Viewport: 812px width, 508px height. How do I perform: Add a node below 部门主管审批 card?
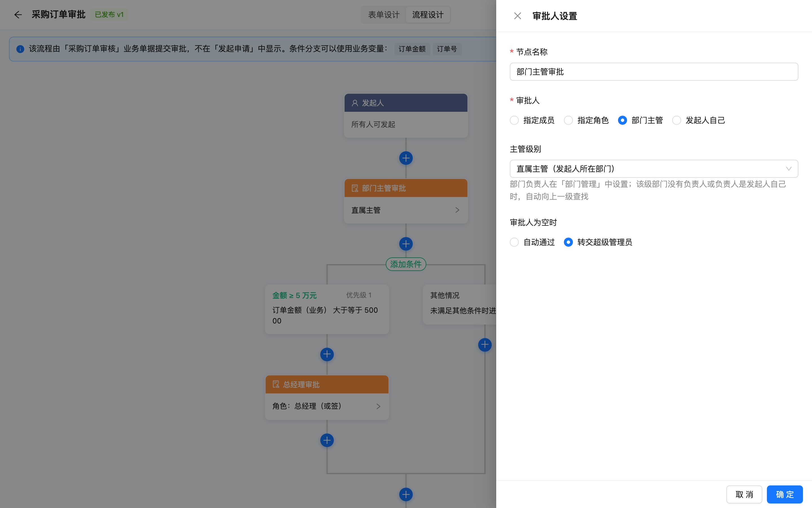point(406,244)
